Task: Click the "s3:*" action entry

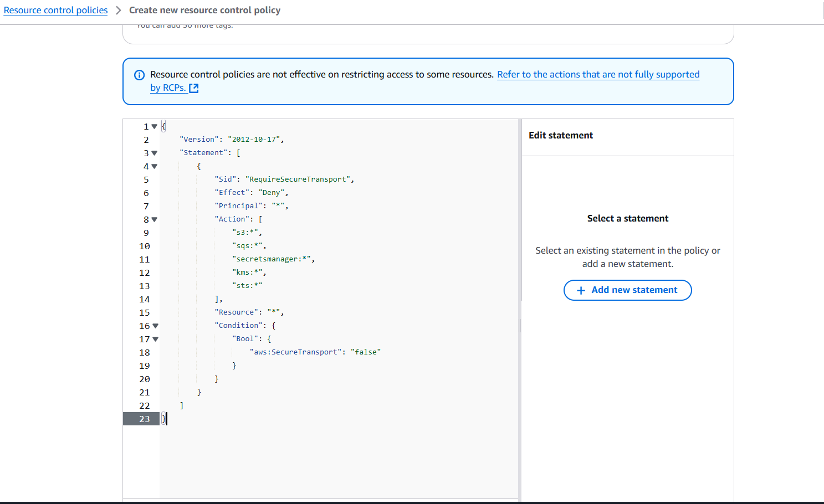Action: [x=245, y=233]
